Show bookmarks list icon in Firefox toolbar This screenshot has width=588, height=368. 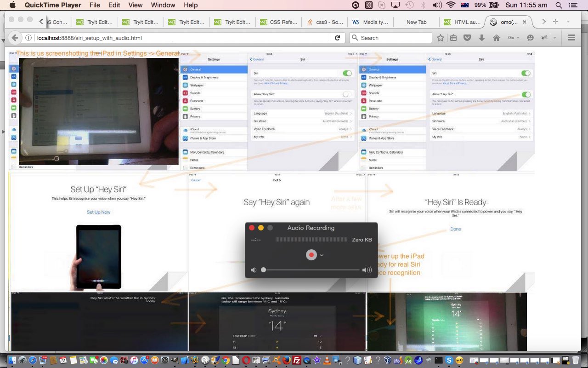[453, 38]
